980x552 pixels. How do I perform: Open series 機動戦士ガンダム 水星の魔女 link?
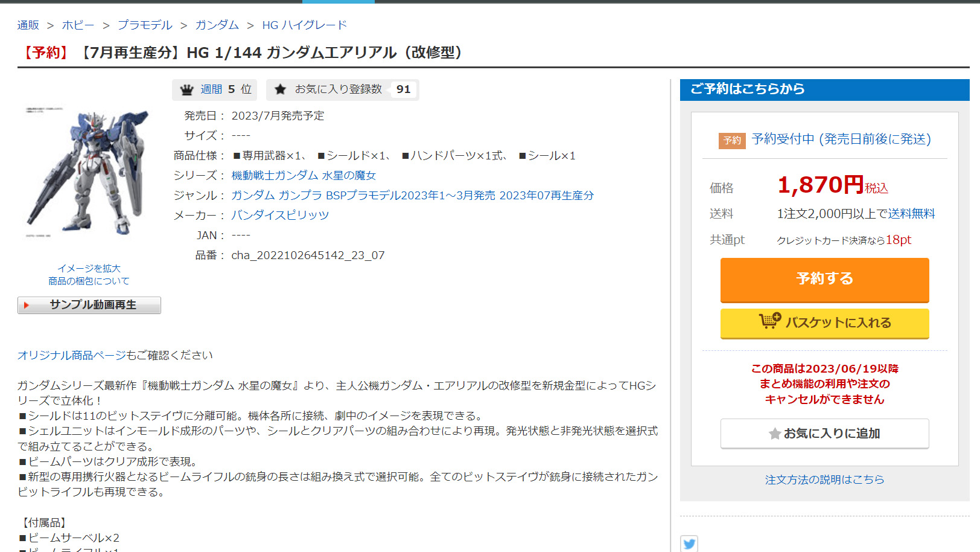coord(304,175)
